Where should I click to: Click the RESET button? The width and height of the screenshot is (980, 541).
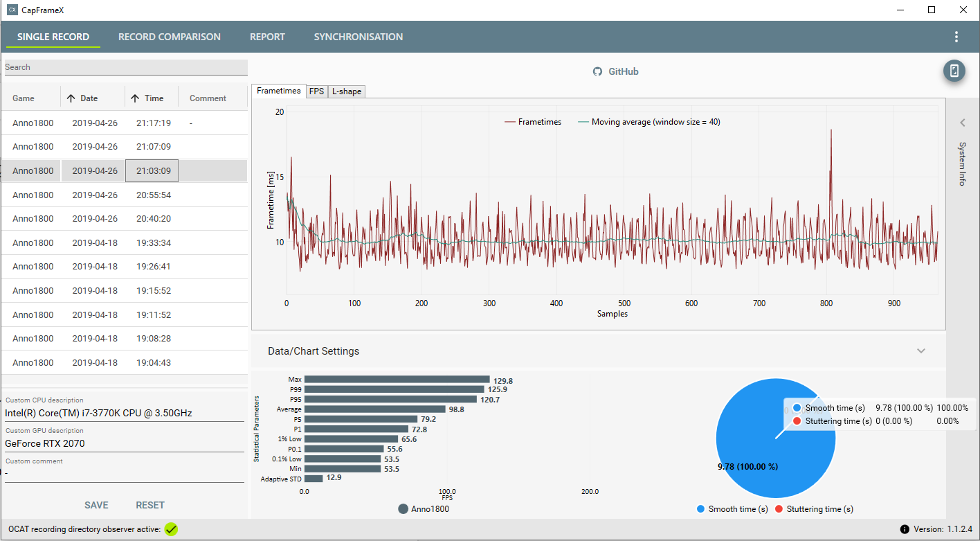click(150, 505)
